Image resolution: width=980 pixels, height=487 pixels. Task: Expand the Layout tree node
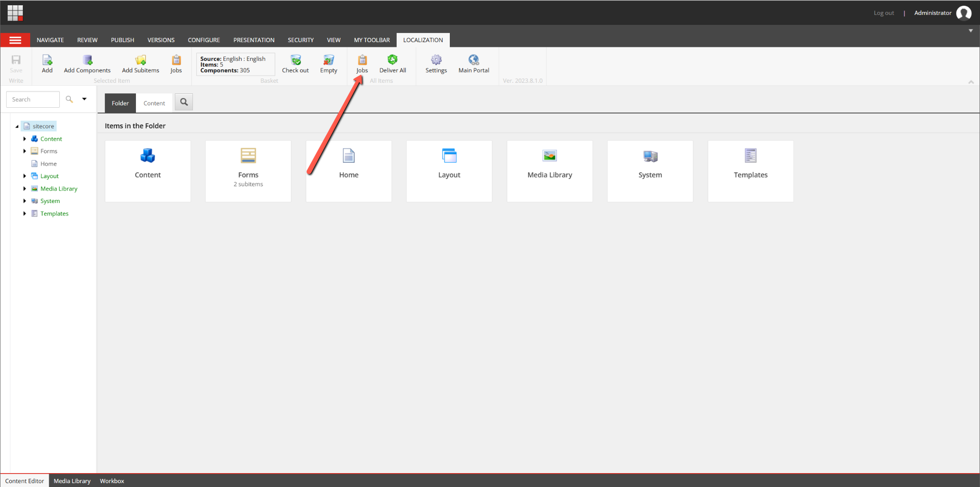24,176
